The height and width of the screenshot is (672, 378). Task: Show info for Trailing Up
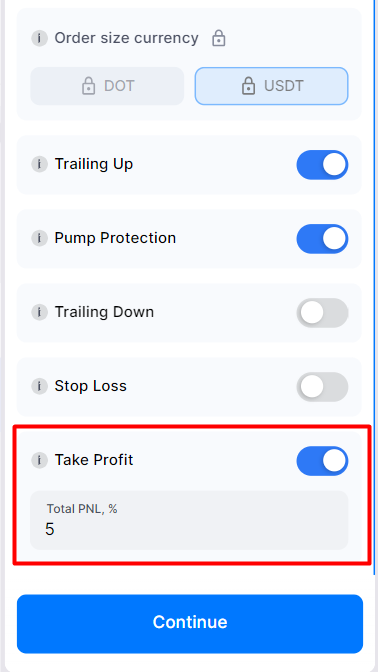pyautogui.click(x=39, y=164)
